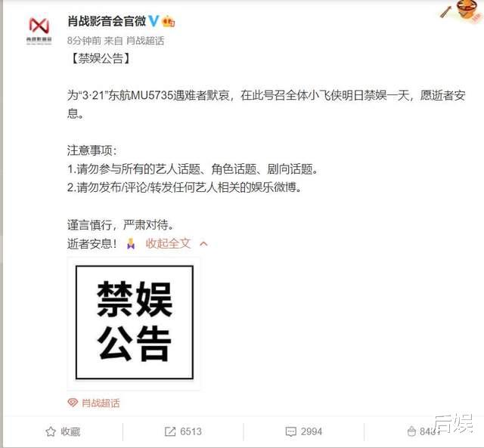Click the star favorite icon
Image resolution: width=484 pixels, height=448 pixels.
click(51, 431)
